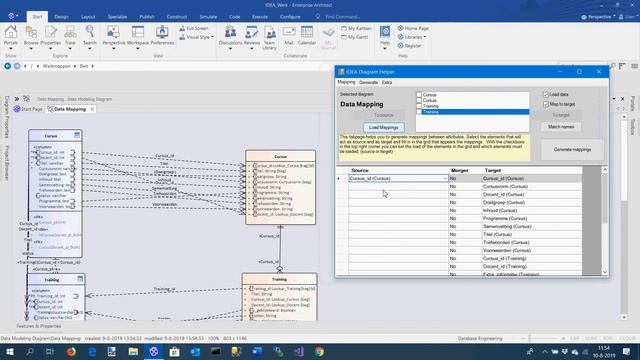Open Firefox from the taskbar
Screen dimensions: 640x360
pos(71,351)
